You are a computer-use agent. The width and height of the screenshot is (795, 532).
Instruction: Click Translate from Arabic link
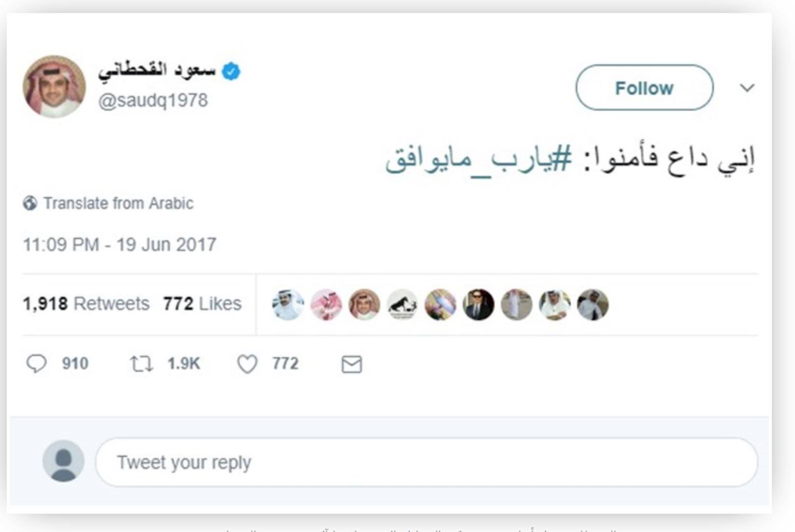pos(118,203)
